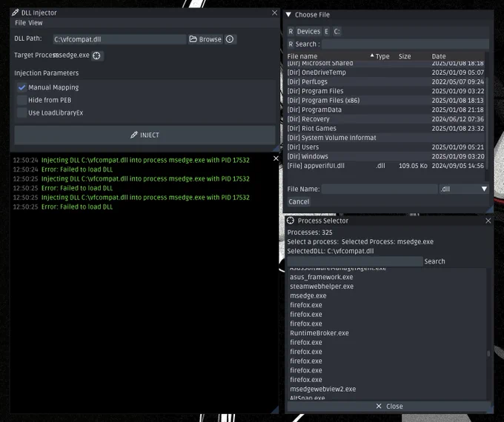Click the process list scrollbar
Viewport: 504px width, 422px height.
coord(488,353)
